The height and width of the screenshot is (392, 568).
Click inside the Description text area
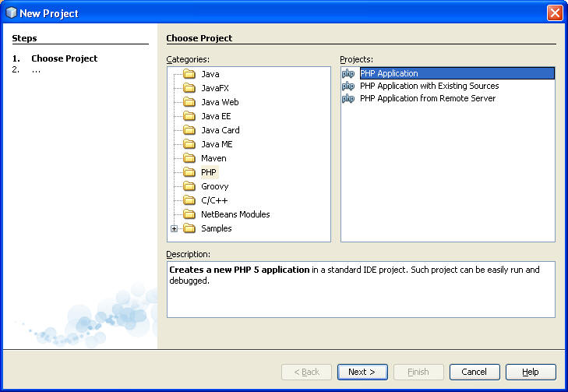click(x=361, y=289)
